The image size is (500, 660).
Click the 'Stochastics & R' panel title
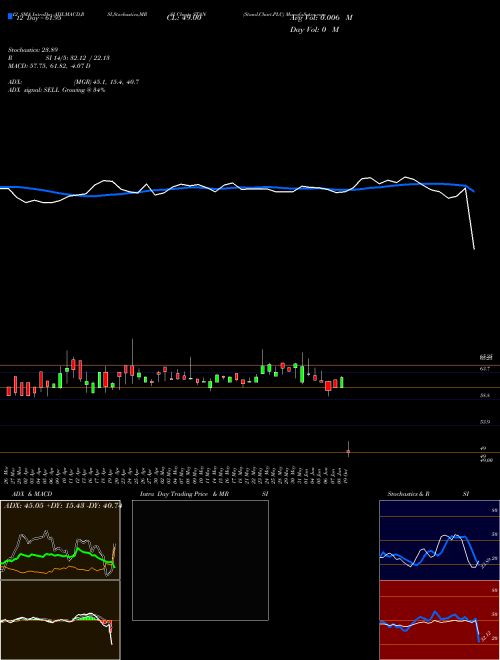click(x=409, y=494)
